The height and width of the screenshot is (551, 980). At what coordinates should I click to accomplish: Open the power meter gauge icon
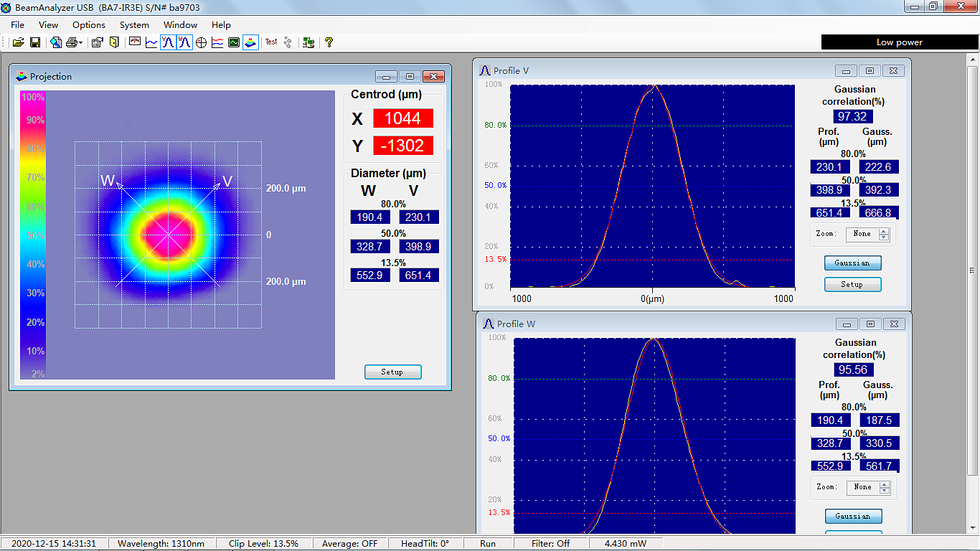coord(134,42)
